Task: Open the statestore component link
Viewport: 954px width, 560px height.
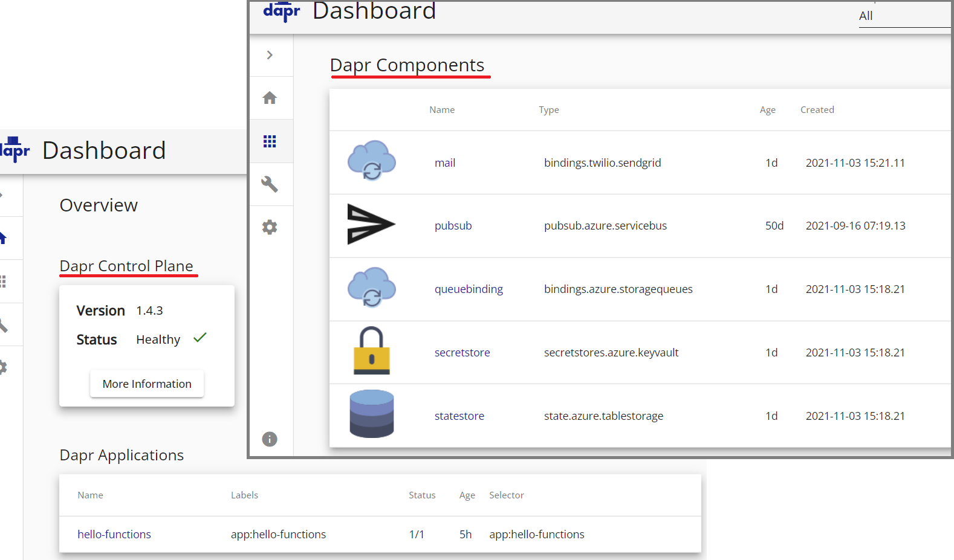Action: click(459, 416)
